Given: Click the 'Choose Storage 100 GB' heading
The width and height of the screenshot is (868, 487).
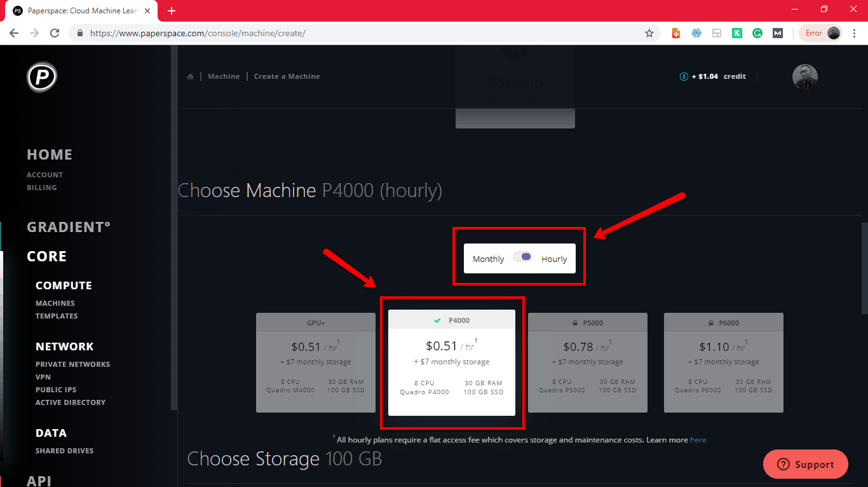Looking at the screenshot, I should pos(285,459).
